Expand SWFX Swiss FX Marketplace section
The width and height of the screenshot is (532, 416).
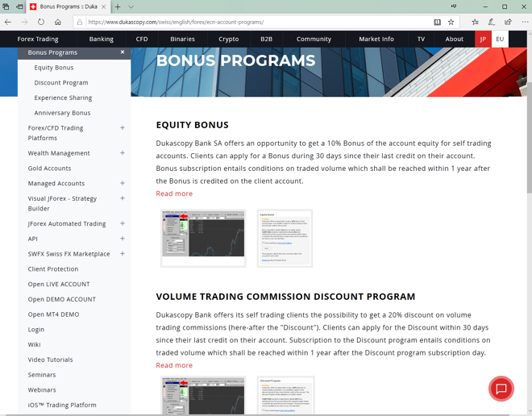(x=123, y=254)
